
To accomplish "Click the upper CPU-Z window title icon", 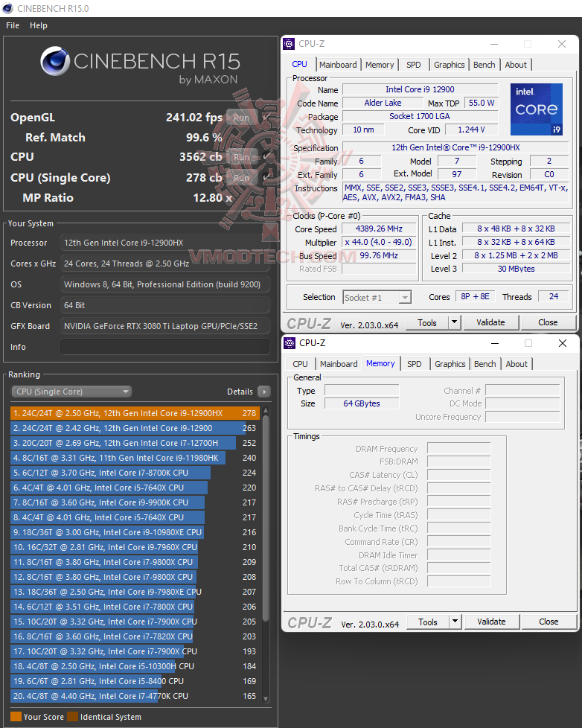I will coord(290,44).
